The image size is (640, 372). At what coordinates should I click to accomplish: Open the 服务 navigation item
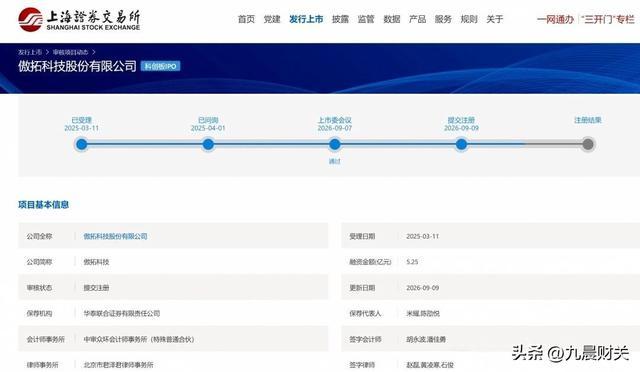click(x=443, y=19)
